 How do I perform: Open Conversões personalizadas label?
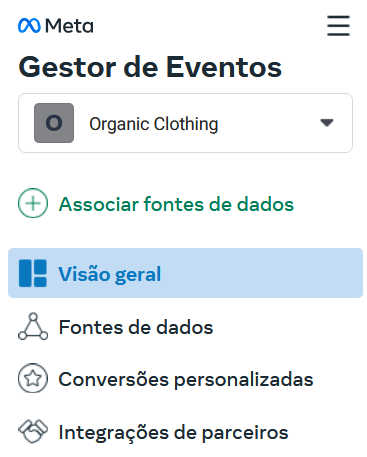pos(186,379)
